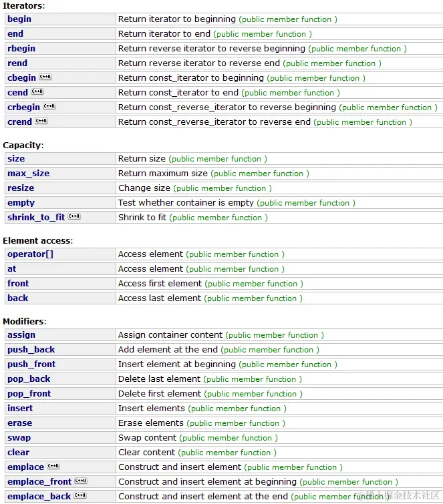This screenshot has height=504, width=443.
Task: Click the 'Iterators:' section heading
Action: [24, 6]
